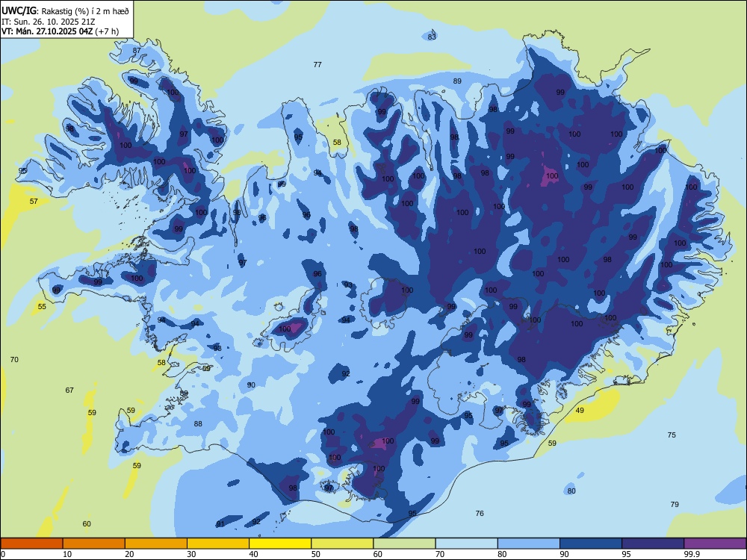Click the orange 10–20 legend swatch
The height and width of the screenshot is (560, 747).
click(94, 544)
